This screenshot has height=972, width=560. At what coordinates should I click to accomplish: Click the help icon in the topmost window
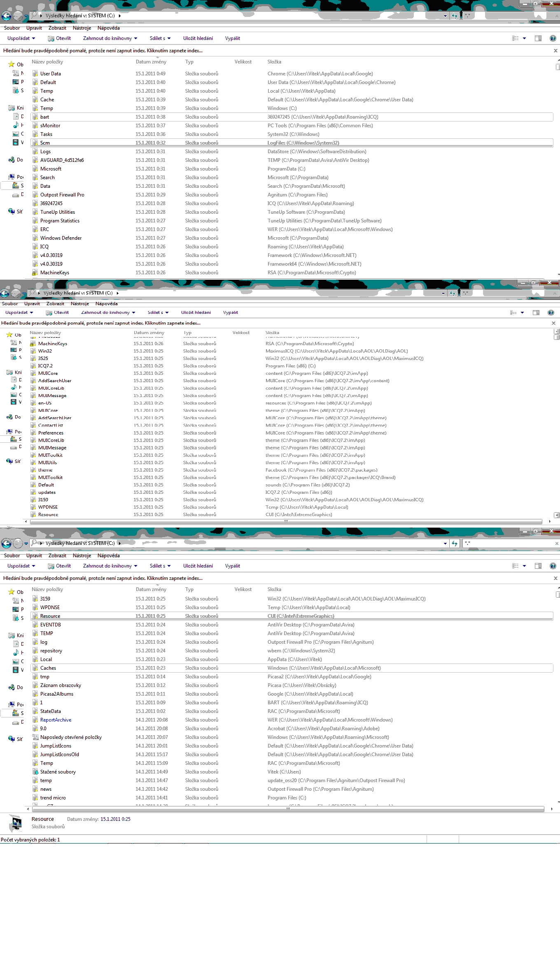click(553, 38)
